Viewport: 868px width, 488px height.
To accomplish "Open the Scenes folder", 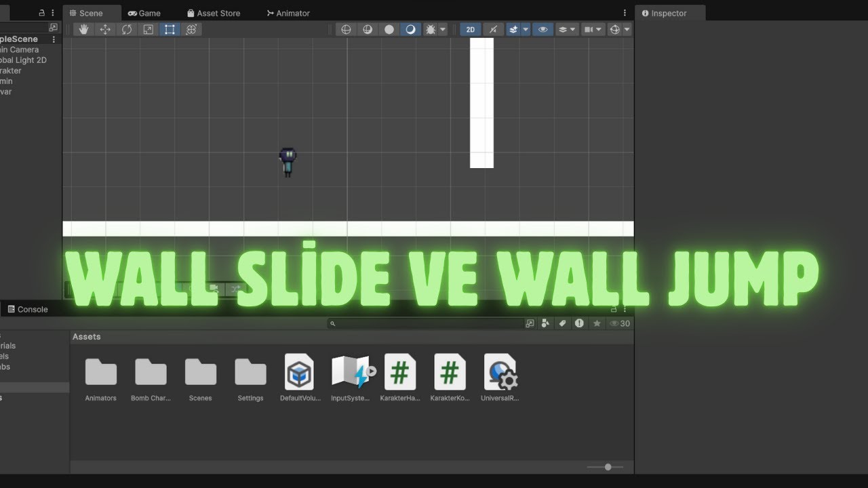I will click(x=201, y=378).
